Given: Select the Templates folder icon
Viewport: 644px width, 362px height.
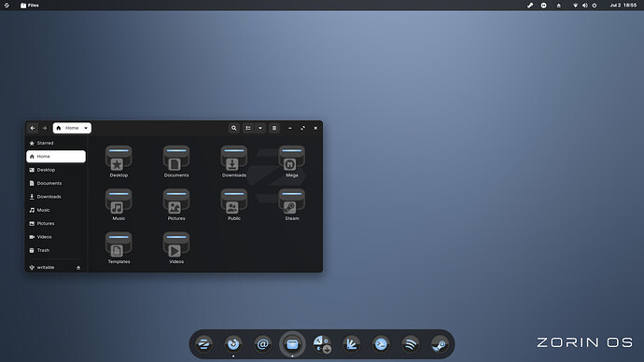Looking at the screenshot, I should tap(119, 245).
